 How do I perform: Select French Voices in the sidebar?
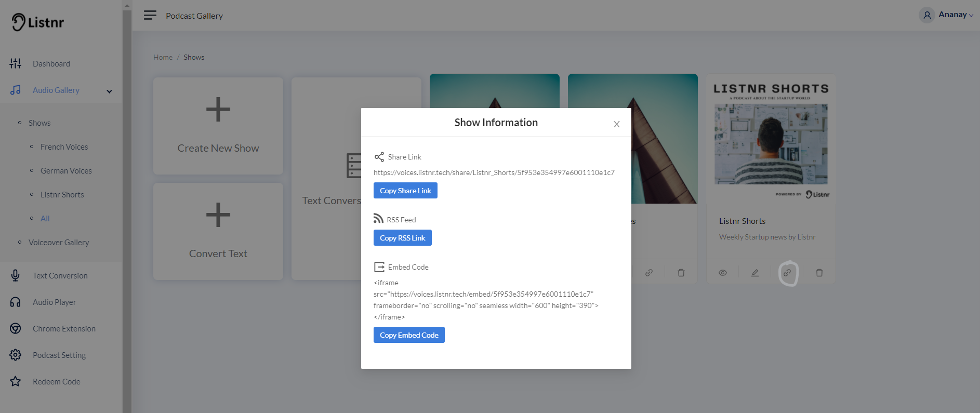64,146
